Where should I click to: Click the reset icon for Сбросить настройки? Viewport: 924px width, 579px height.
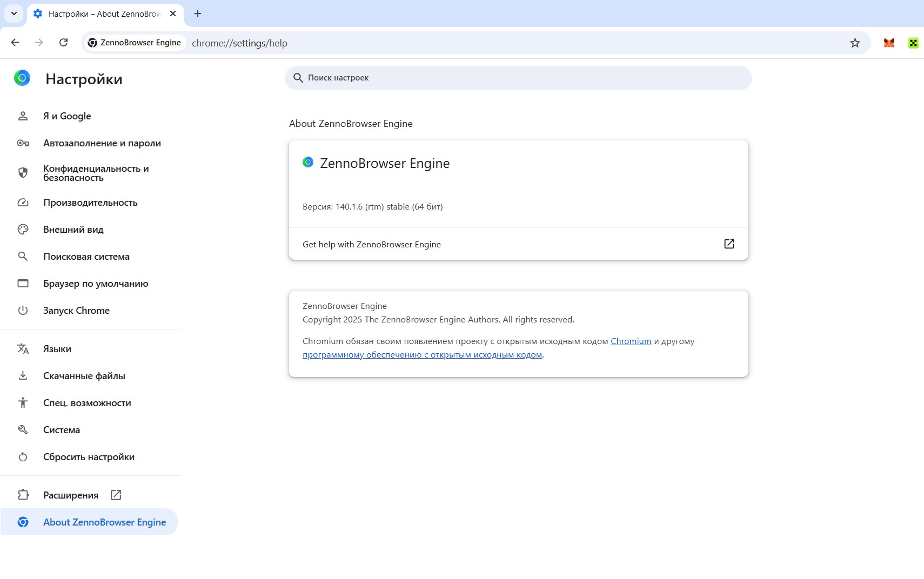tap(23, 457)
